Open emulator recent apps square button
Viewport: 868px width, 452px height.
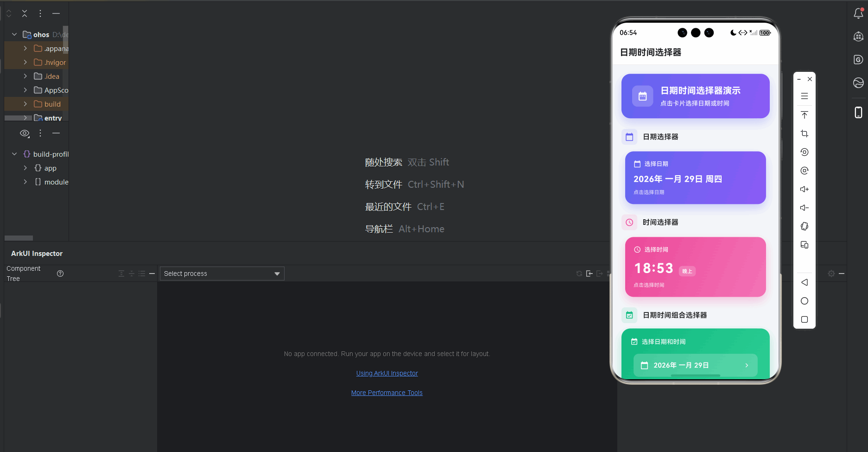804,319
